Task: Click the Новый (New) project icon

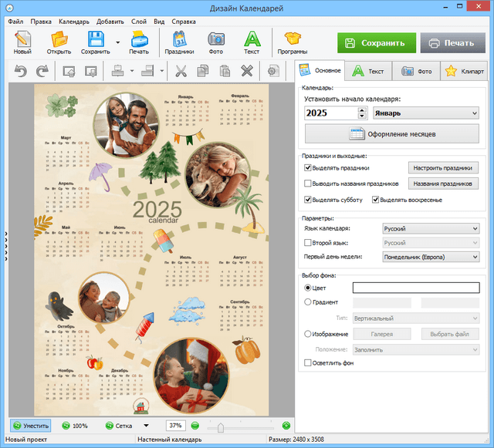Action: (22, 39)
